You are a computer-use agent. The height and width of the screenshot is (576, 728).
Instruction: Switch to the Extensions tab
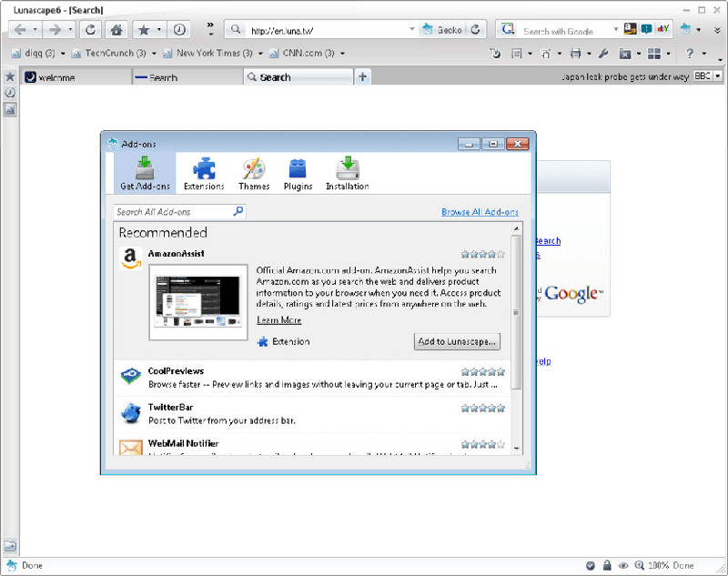[204, 174]
